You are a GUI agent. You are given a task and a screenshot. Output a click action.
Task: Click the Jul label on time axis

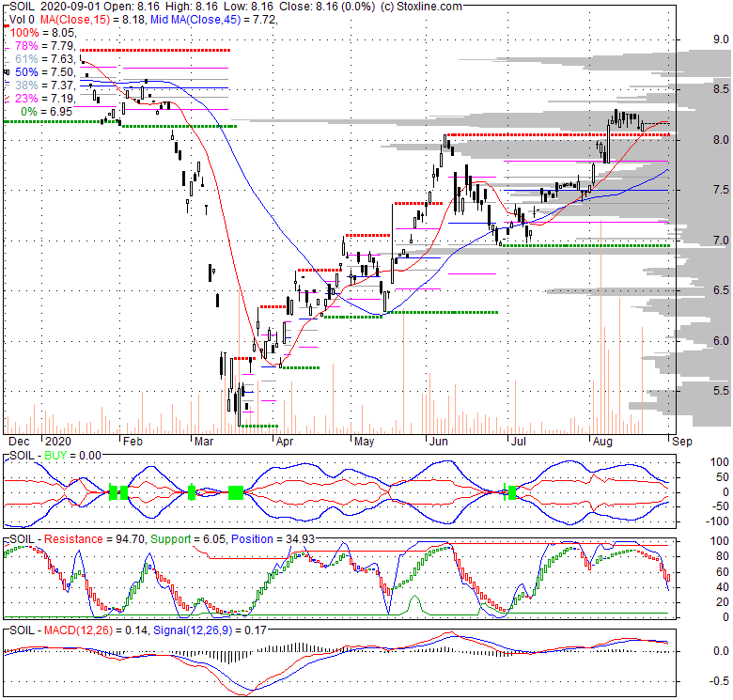pos(519,442)
